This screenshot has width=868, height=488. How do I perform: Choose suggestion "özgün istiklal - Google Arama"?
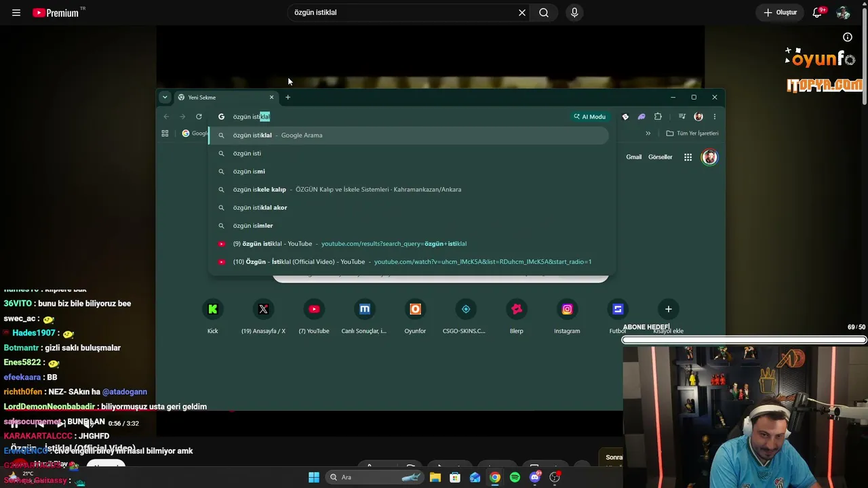pos(409,135)
